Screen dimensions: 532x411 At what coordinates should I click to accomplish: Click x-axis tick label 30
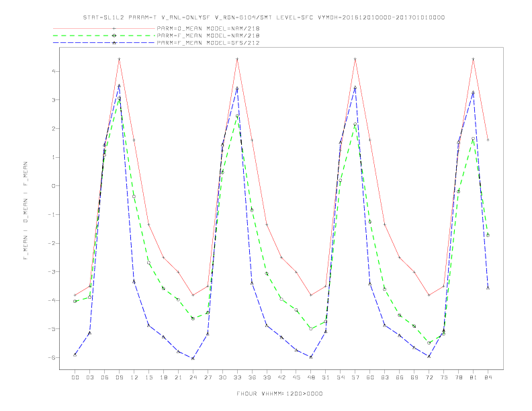tap(222, 377)
